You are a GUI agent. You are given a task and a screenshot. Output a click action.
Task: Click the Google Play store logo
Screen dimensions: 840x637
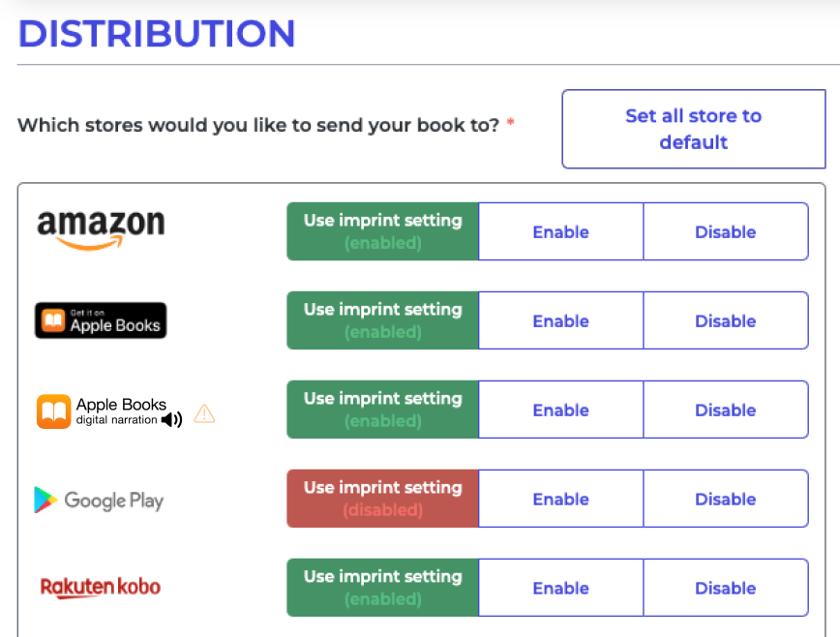click(x=100, y=499)
